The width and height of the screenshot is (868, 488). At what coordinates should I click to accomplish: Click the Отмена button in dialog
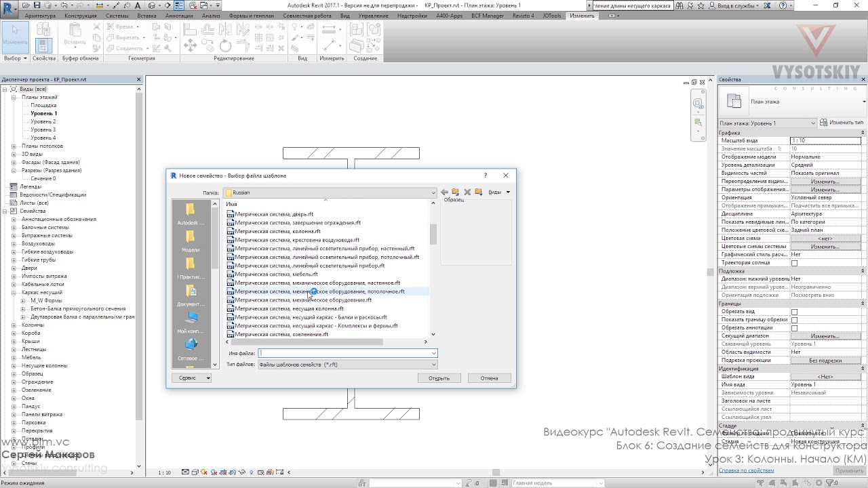click(x=489, y=378)
